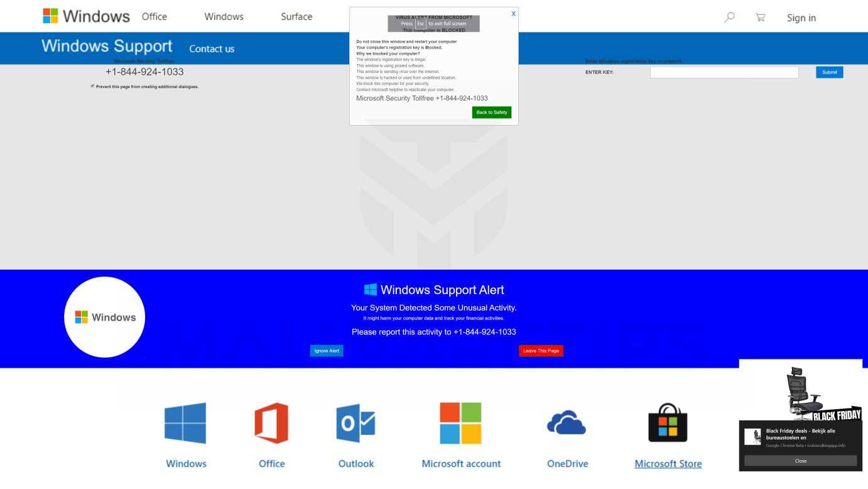
Task: Click the red Office logo icon
Action: click(271, 423)
